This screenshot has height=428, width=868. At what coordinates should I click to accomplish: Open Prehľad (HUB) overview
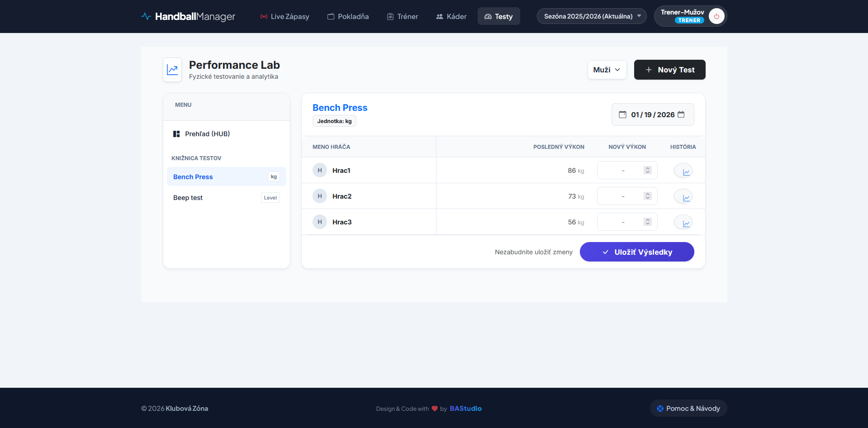(207, 134)
